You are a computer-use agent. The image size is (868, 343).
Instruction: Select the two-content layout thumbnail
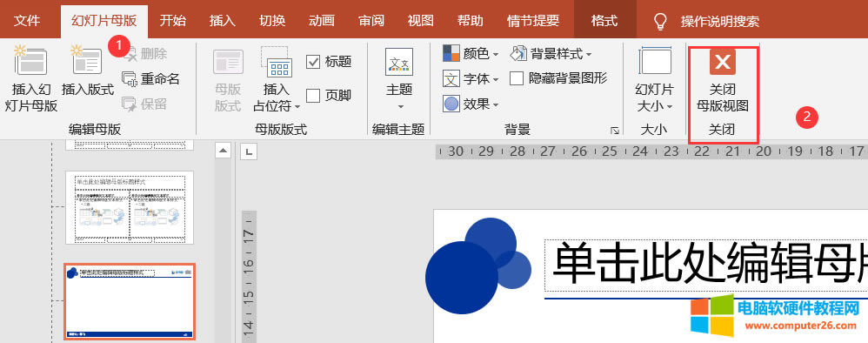coord(130,207)
